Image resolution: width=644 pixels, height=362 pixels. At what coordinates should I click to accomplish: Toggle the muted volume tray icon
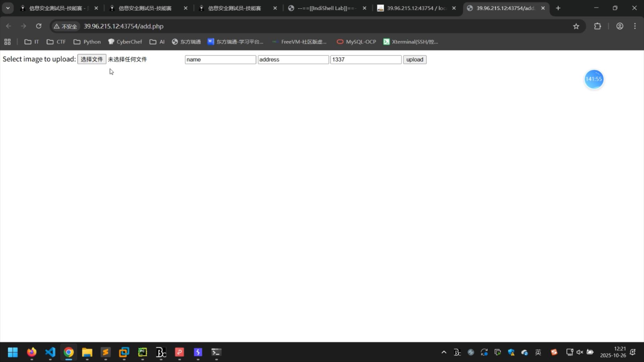click(580, 352)
